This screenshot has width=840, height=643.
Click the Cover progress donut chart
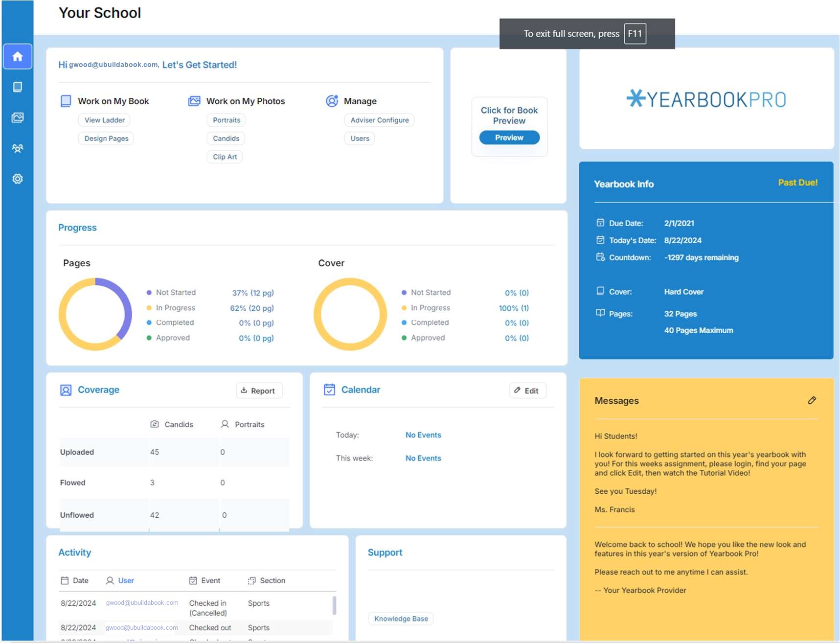(350, 314)
